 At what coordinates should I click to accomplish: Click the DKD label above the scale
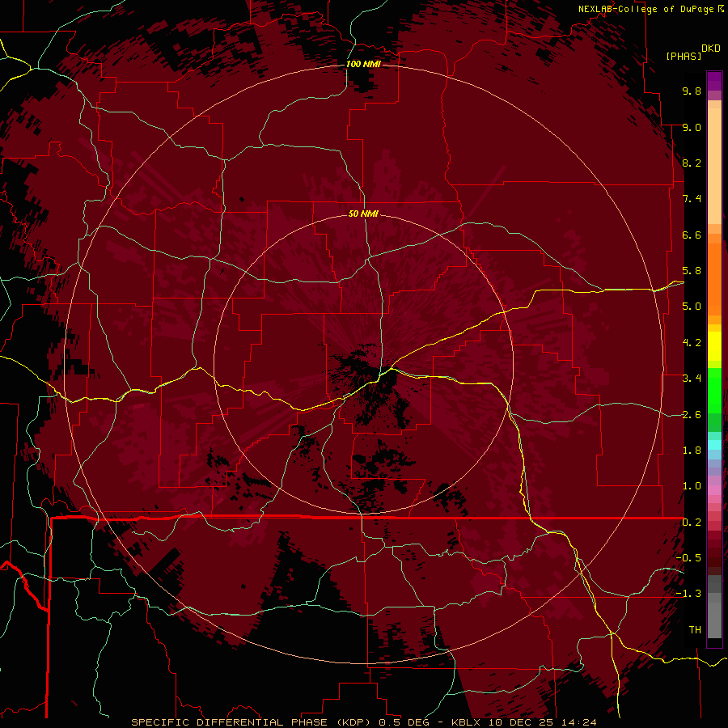(x=711, y=49)
